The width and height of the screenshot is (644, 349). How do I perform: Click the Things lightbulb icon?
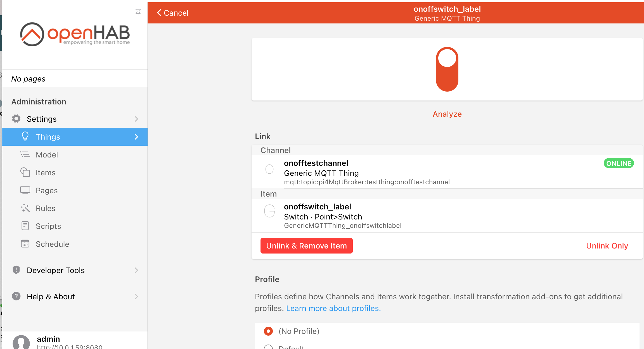(25, 137)
